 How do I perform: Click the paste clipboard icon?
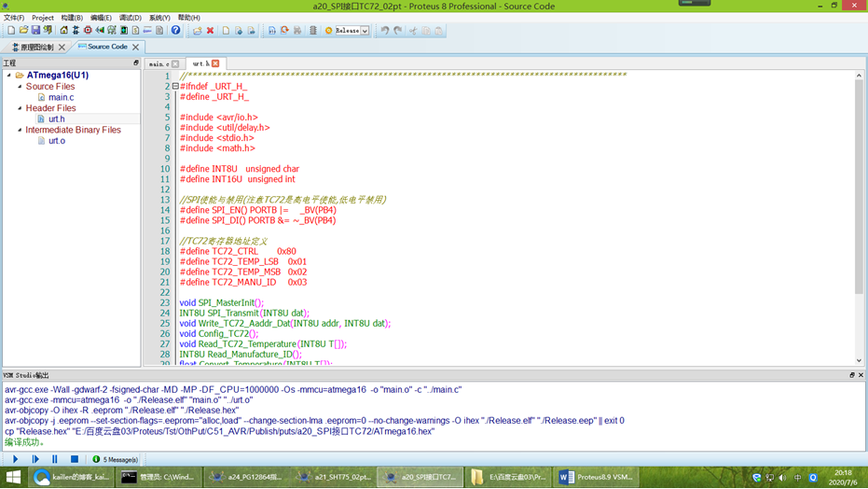tap(438, 31)
